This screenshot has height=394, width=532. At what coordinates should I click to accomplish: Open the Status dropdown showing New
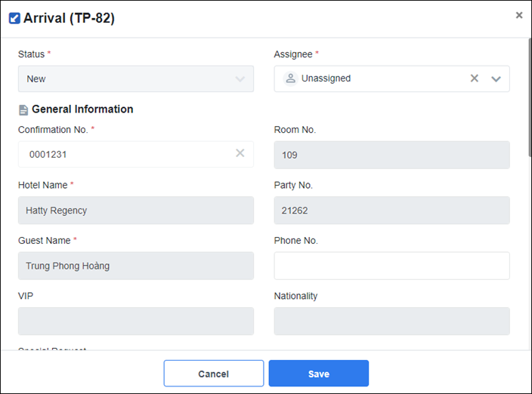pyautogui.click(x=128, y=78)
